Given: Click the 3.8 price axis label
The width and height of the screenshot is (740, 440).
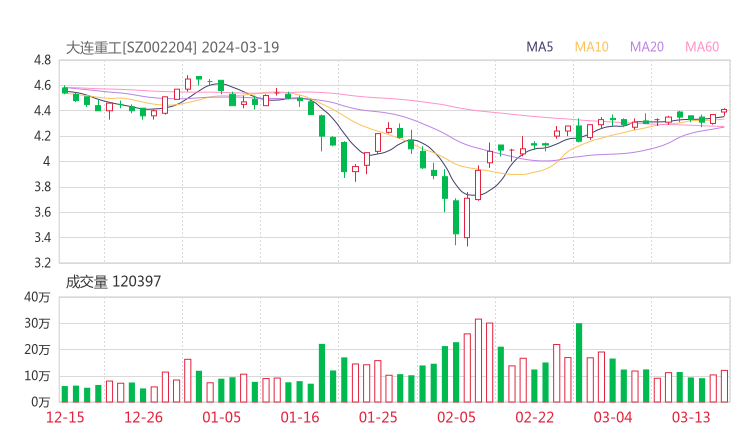Looking at the screenshot, I should click(42, 187).
